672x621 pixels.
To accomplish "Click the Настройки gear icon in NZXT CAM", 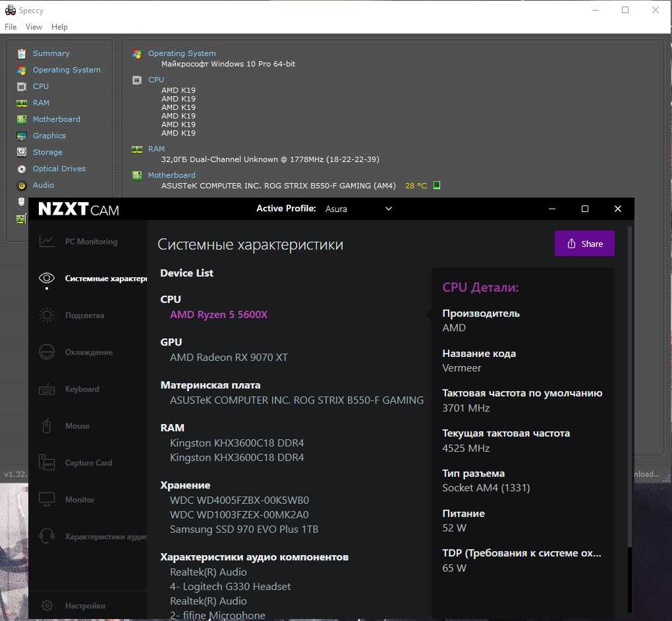I will 47,606.
